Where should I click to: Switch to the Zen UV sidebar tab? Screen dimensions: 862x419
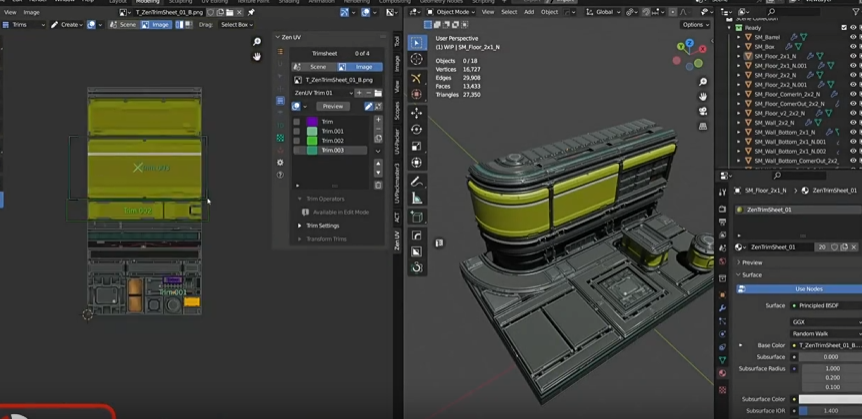click(x=397, y=240)
